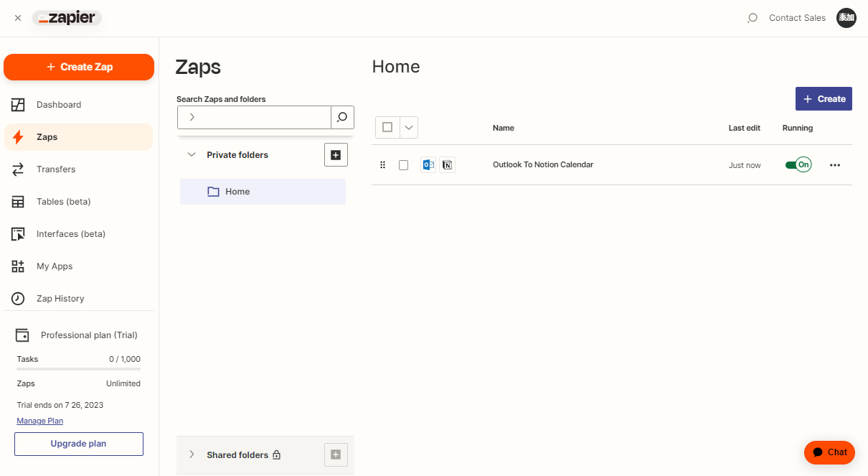Open the three-dot menu for the Outlook Zap
Image resolution: width=868 pixels, height=476 pixels.
(834, 165)
